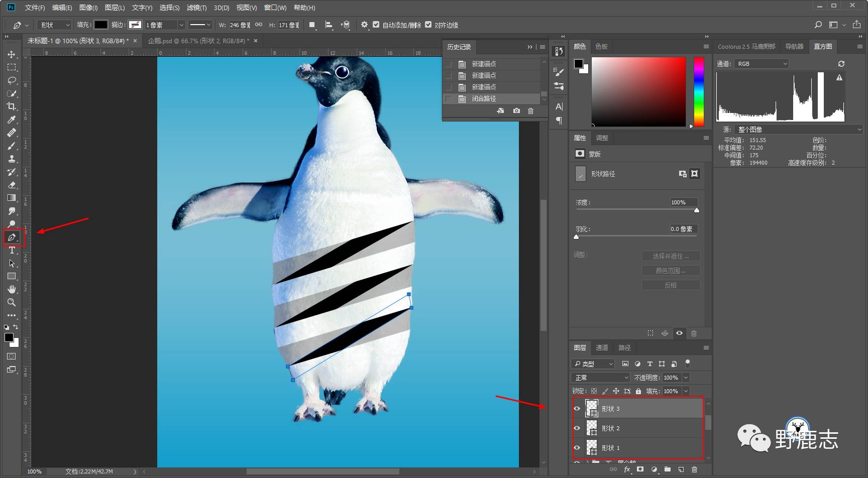Choose the Hand tool

click(x=12, y=289)
